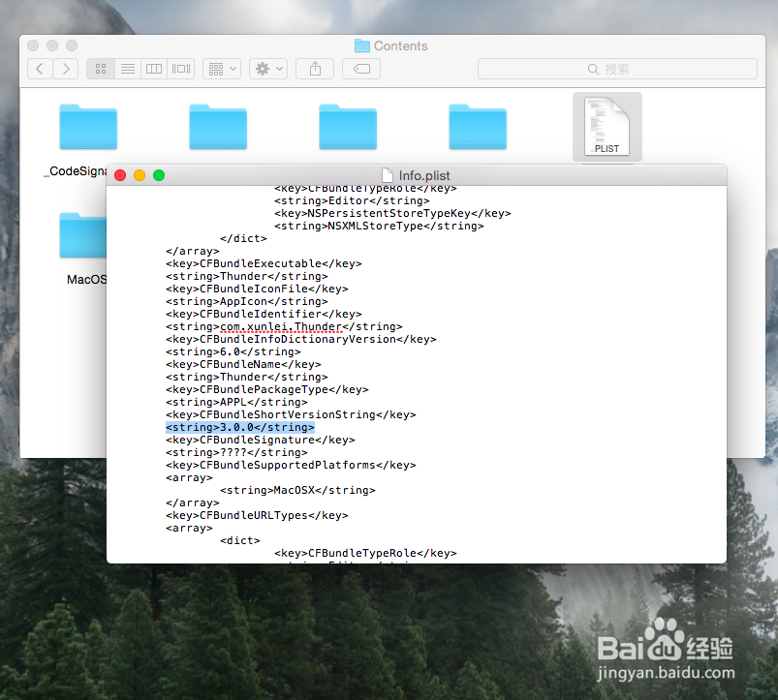Screen dimensions: 778x700
Task: Click the Share button in Finder toolbar
Action: (315, 69)
